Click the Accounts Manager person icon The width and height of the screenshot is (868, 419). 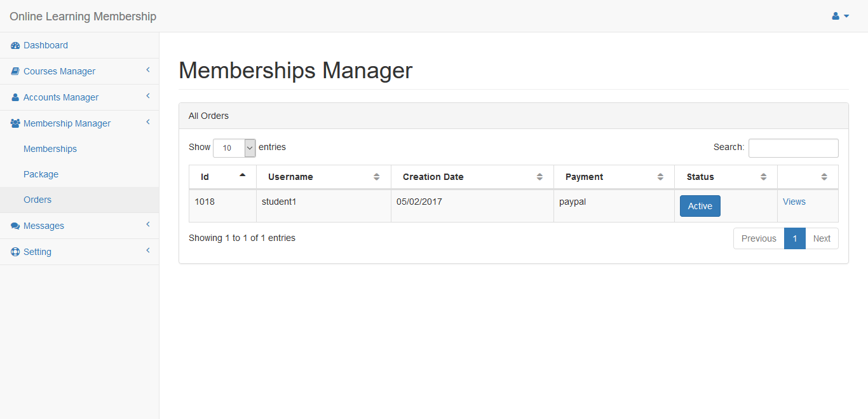(x=15, y=98)
